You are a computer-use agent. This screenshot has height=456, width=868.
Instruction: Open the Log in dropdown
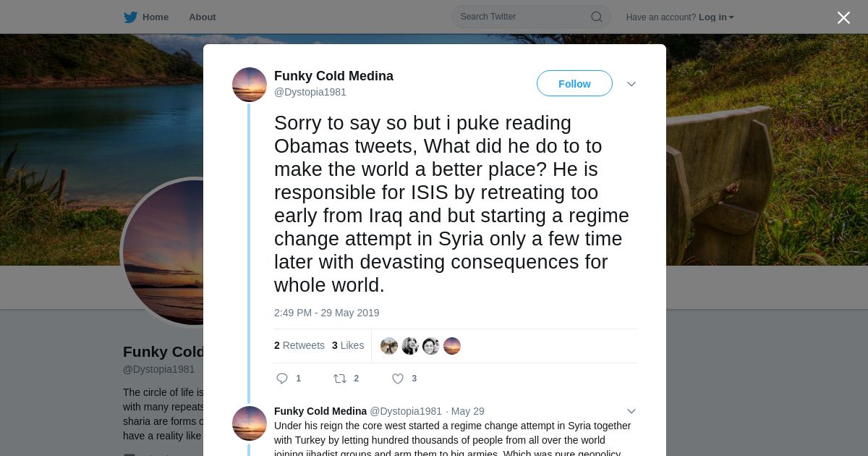pos(716,17)
